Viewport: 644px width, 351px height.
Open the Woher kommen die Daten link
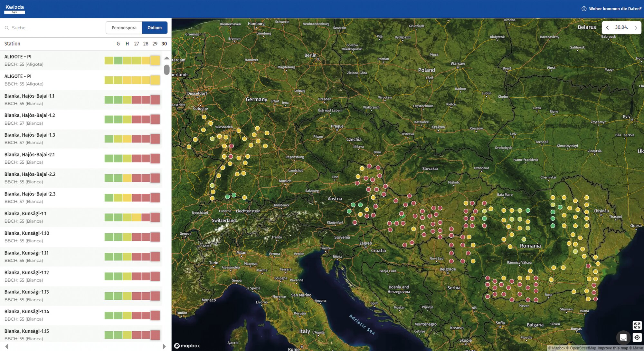615,9
